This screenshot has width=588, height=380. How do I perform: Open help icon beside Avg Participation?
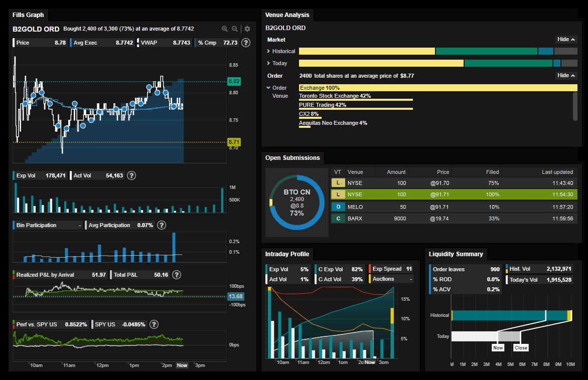pos(161,225)
